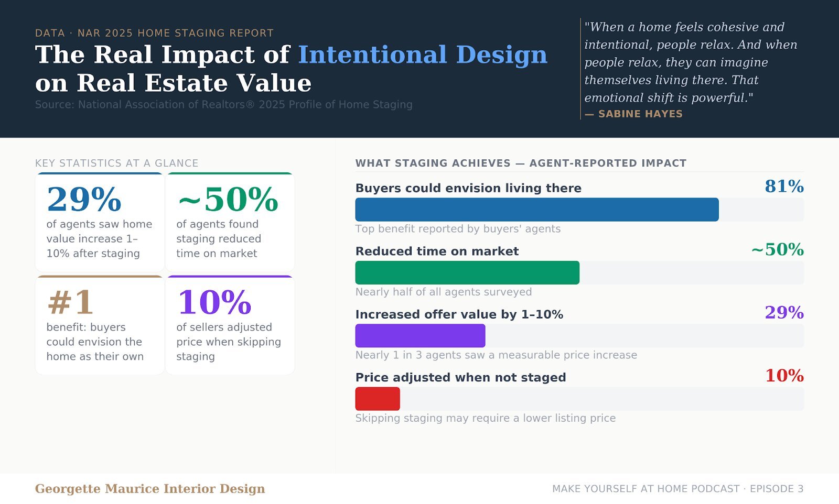
Task: Click the red 10% value at right
Action: [784, 376]
